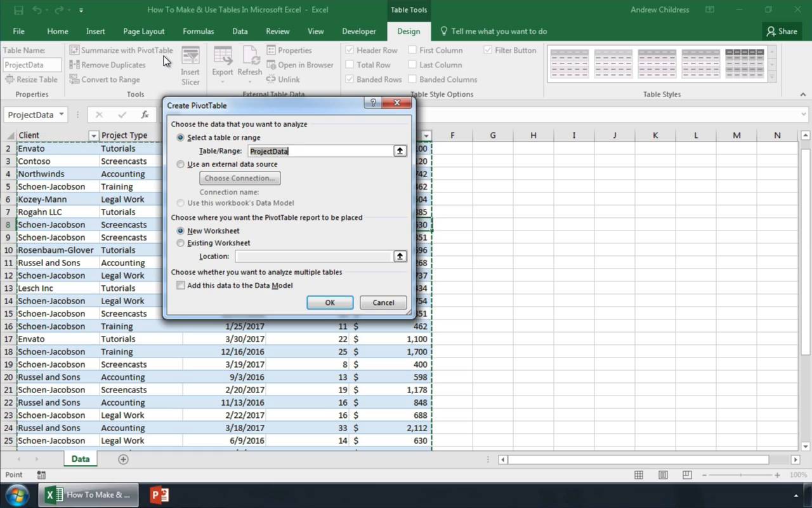
Task: Click the Undo arrow icon
Action: [x=37, y=10]
